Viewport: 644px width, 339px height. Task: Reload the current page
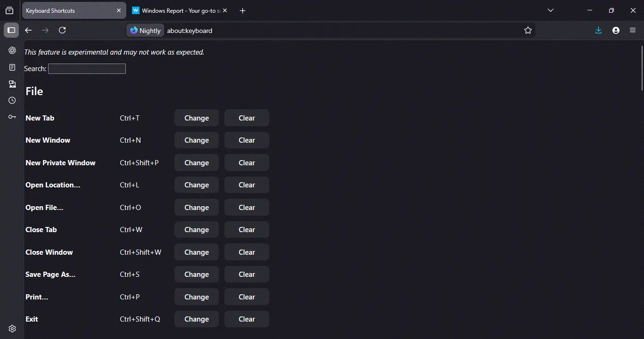62,30
